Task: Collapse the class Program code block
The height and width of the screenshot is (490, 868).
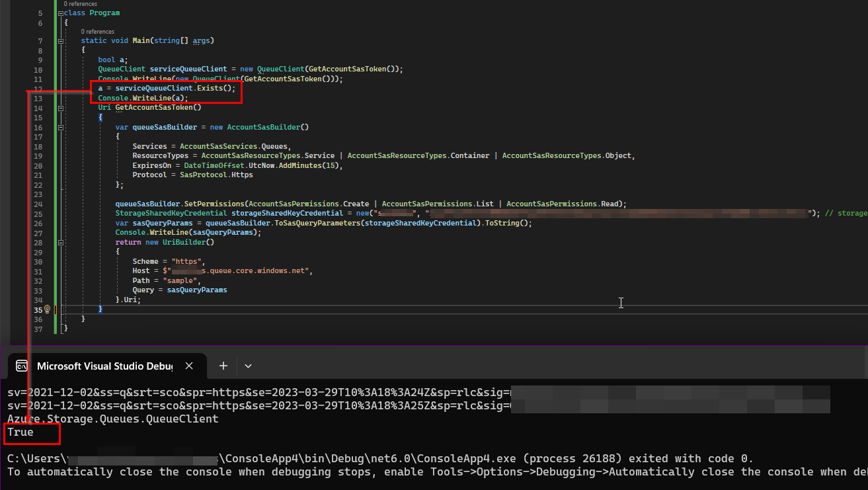Action: [61, 13]
